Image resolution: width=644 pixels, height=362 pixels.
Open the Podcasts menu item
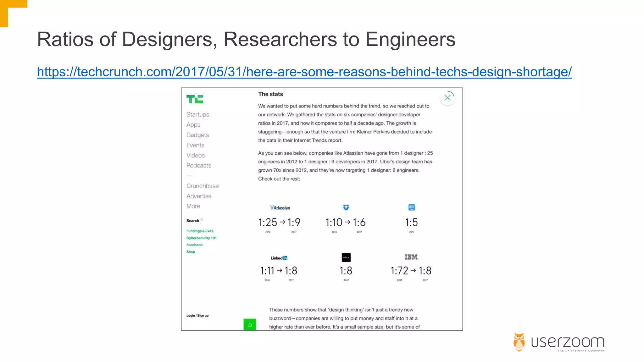[199, 165]
